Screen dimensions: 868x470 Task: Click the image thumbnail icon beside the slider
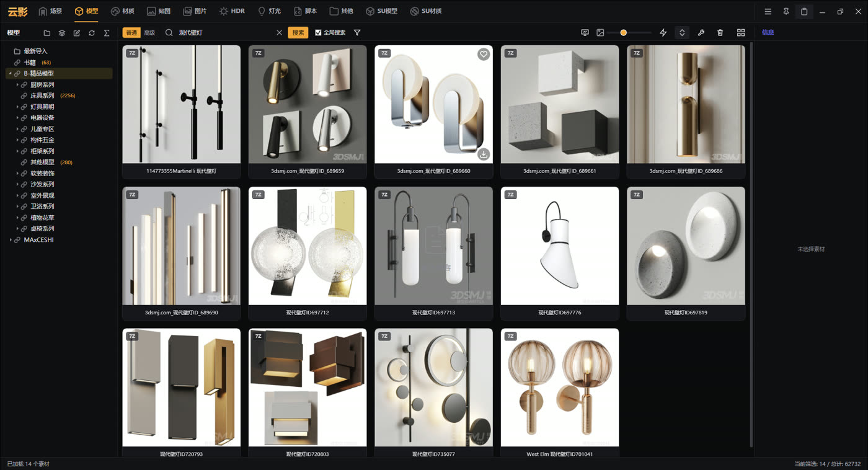(600, 33)
